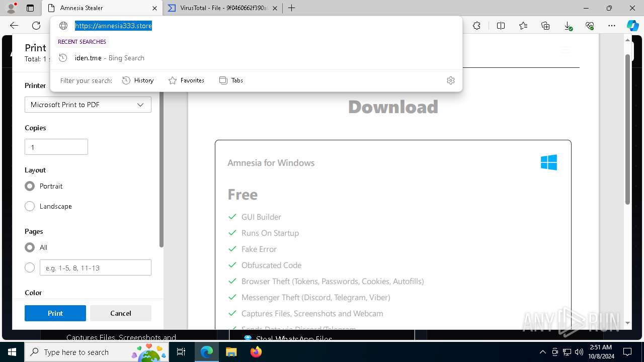This screenshot has width=644, height=362.
Task: Click Microsoft Edge taskbar icon
Action: tap(207, 352)
